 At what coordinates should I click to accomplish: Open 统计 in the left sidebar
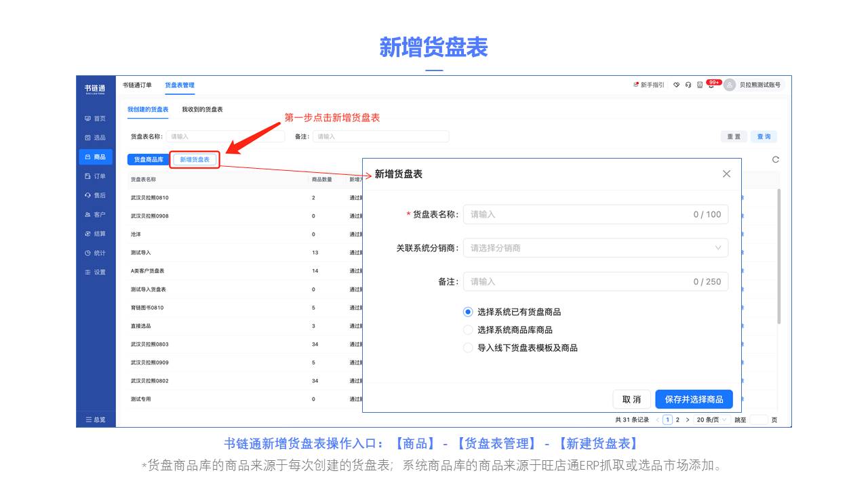95,253
